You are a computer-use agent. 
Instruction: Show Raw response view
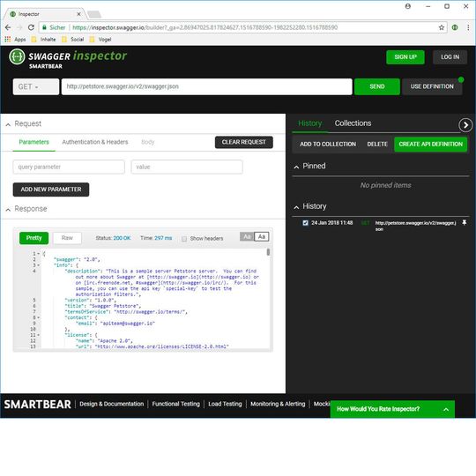pyautogui.click(x=67, y=238)
